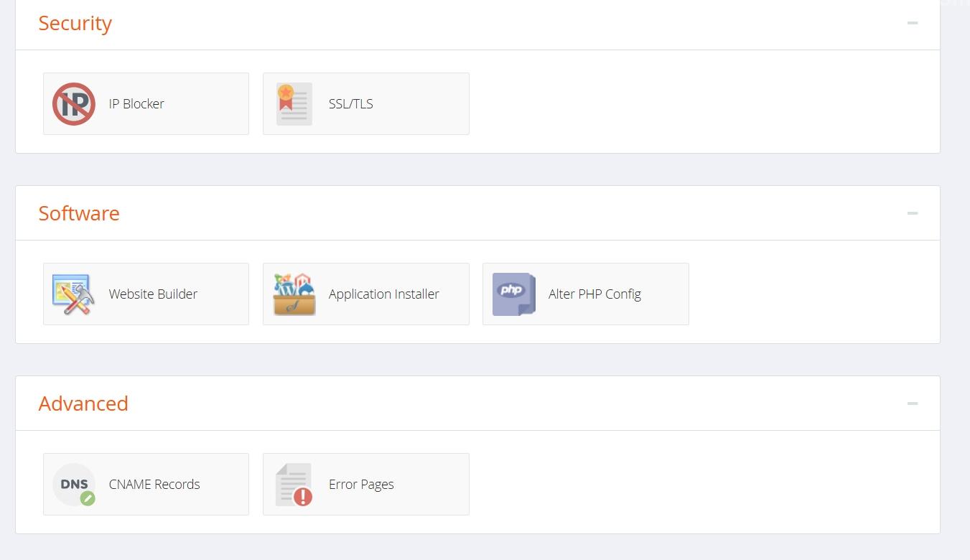
Task: Launch Website Builder via its icon
Action: tap(74, 294)
